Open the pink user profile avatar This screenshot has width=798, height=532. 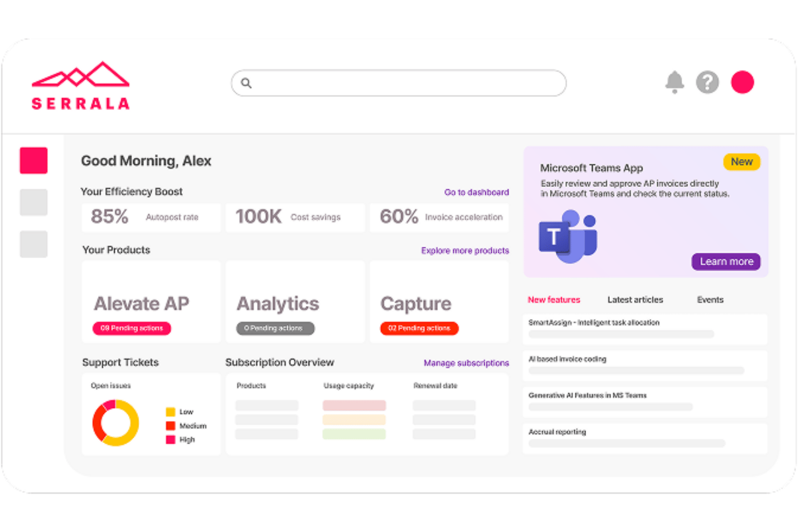(742, 82)
